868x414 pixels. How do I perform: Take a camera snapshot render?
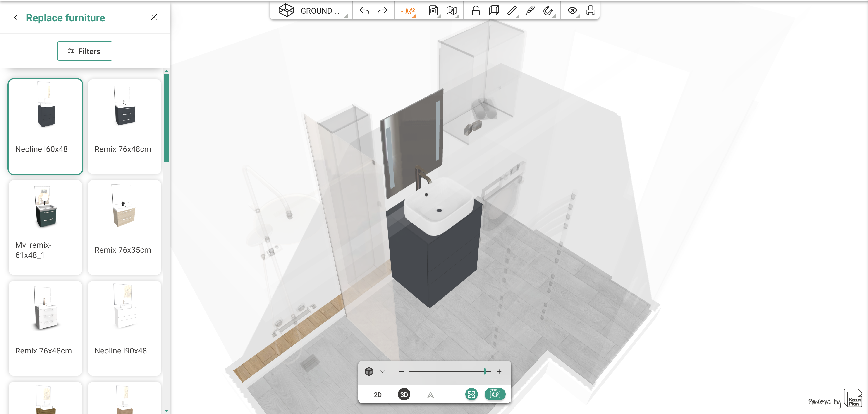click(495, 394)
